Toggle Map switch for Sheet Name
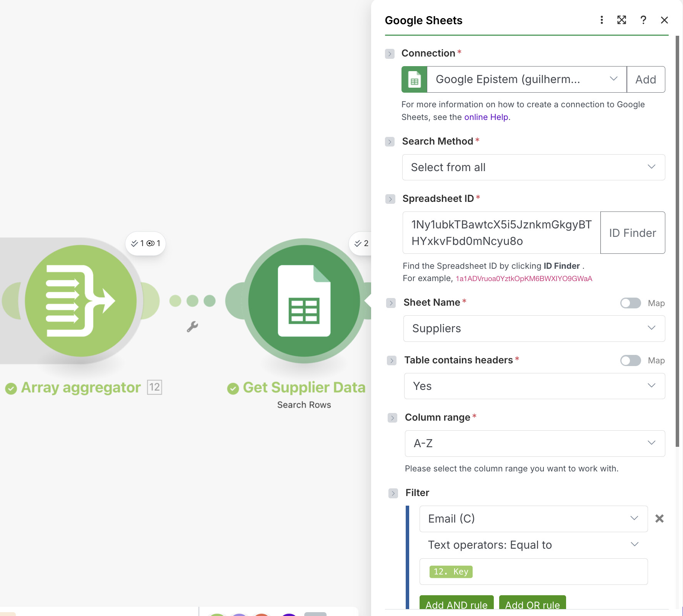 630,303
